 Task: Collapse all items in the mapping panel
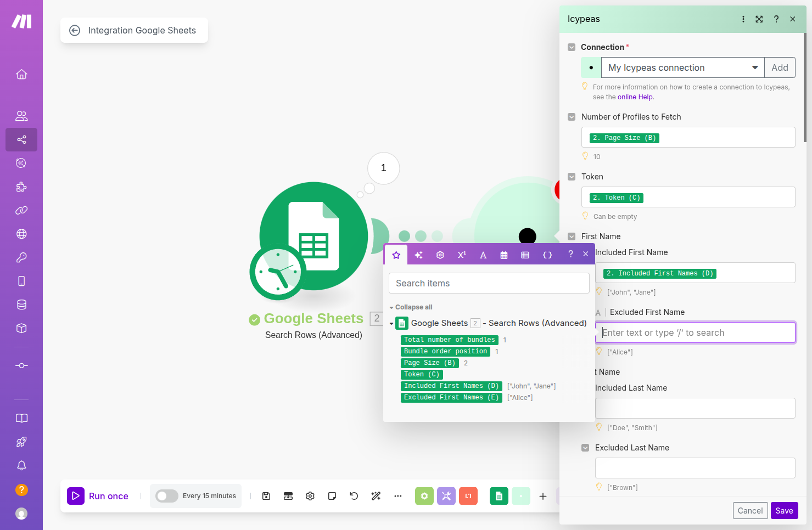(411, 307)
